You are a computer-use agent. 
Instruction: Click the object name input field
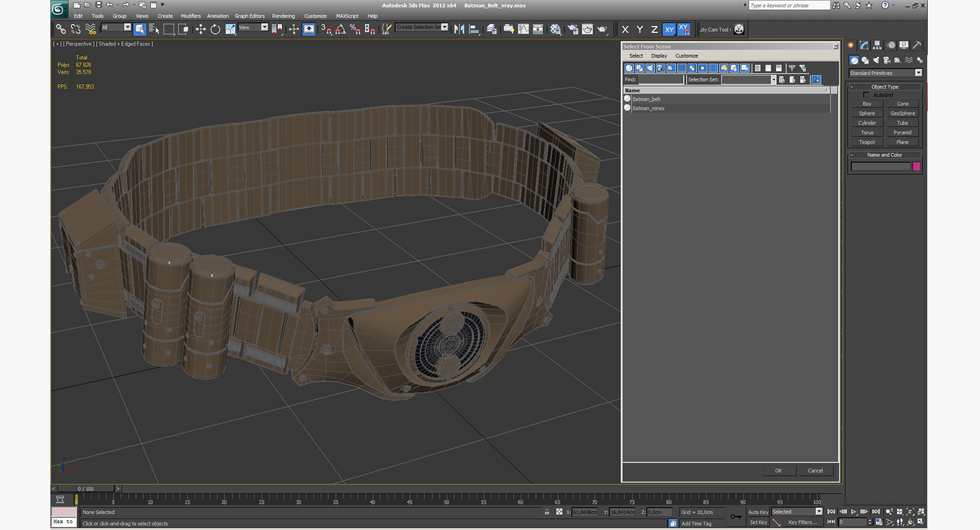[x=881, y=166]
